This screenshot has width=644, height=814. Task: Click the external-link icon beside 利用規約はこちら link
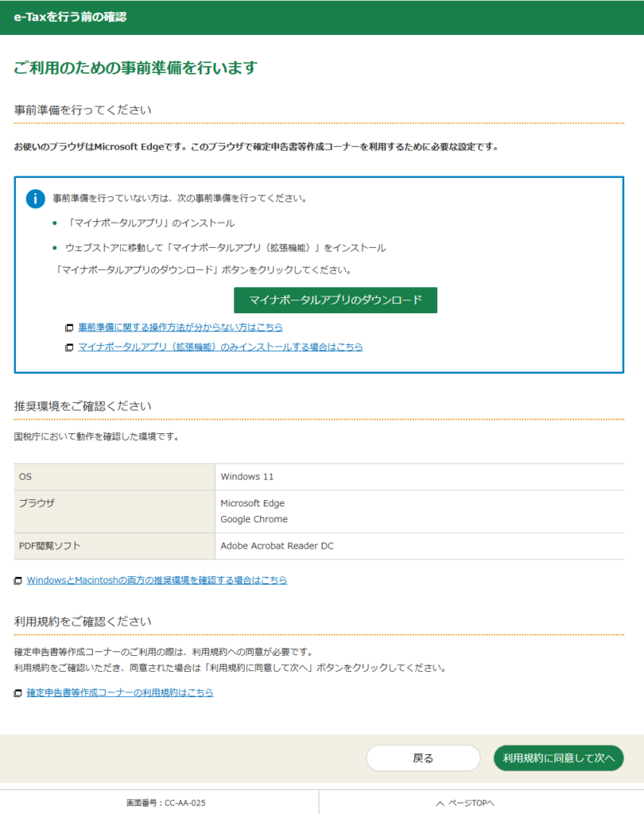[18, 693]
